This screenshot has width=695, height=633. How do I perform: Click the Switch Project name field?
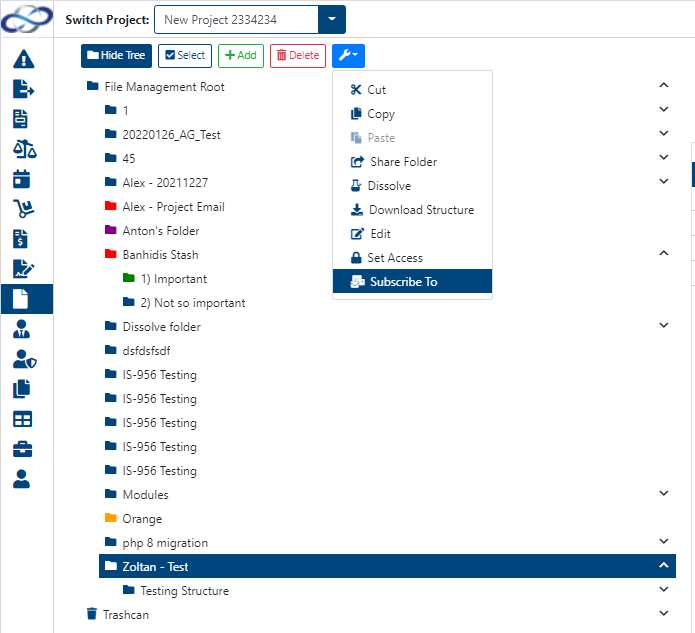point(236,19)
